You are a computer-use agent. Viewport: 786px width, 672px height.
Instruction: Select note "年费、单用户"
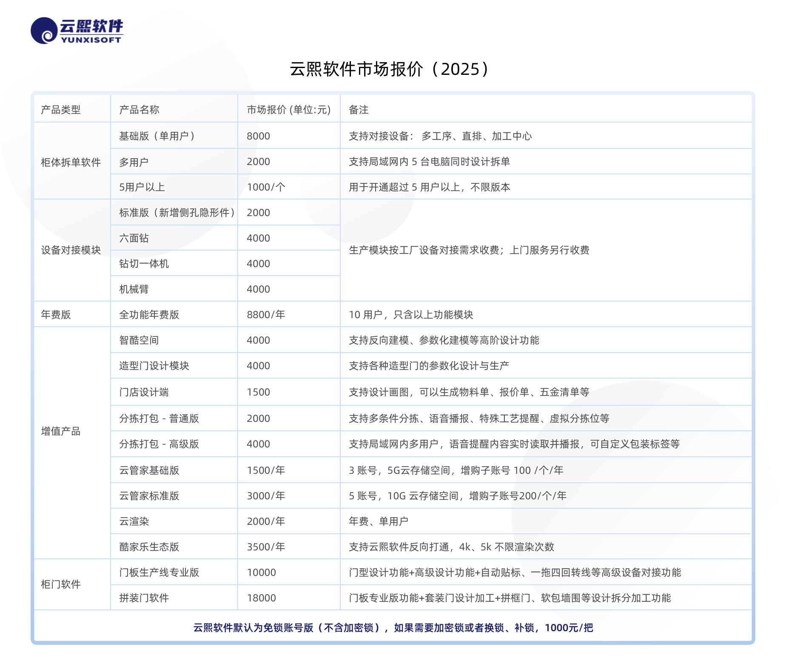[379, 521]
